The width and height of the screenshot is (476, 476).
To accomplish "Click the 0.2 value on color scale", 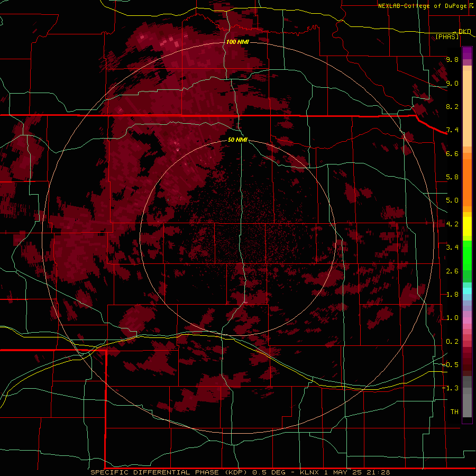I will click(452, 342).
